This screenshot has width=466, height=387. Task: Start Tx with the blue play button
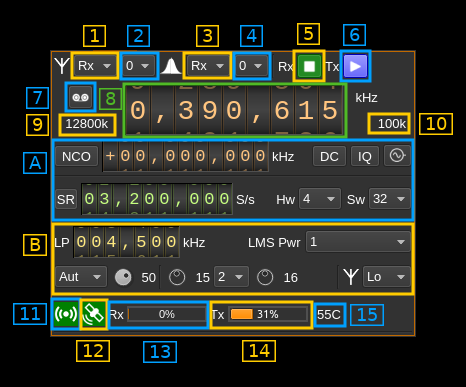pyautogui.click(x=355, y=66)
